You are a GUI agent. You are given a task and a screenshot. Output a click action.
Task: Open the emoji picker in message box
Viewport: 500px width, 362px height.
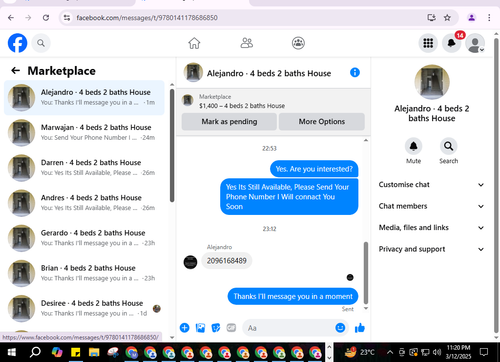(340, 328)
